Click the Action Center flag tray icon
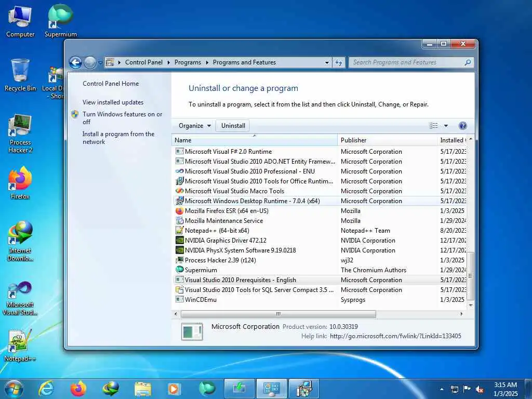This screenshot has width=532, height=399. pyautogui.click(x=467, y=390)
